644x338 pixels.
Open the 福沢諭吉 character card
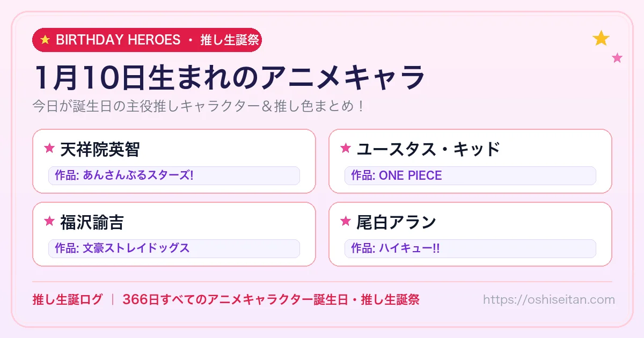click(174, 234)
